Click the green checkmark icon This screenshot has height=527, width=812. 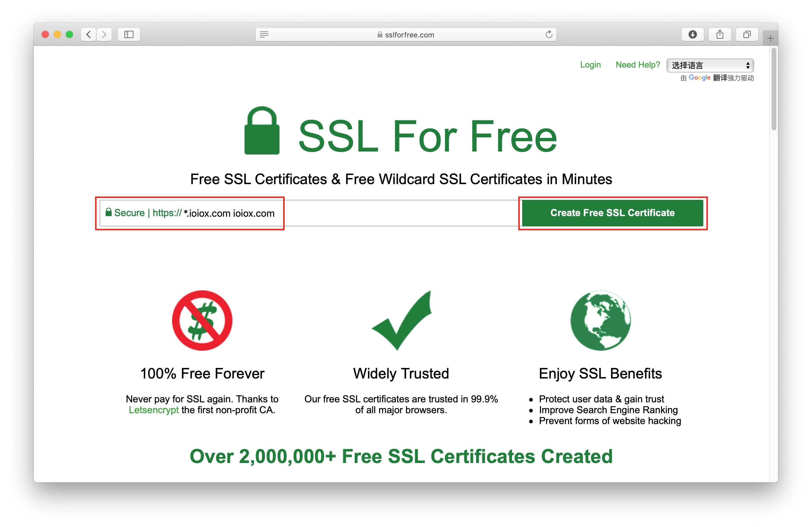[401, 320]
